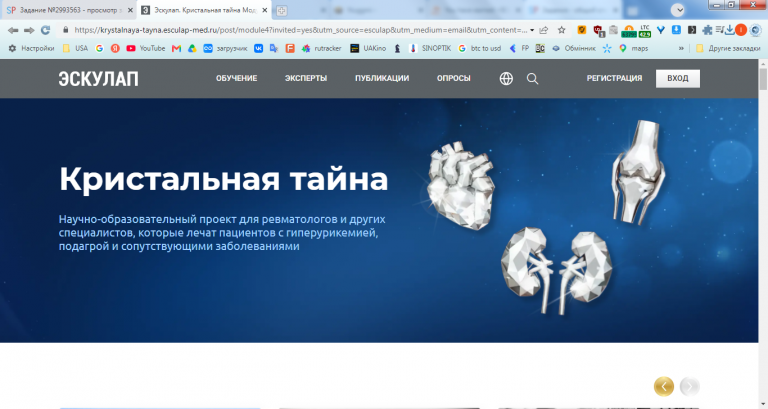Click the share page icon in address bar
This screenshot has width=768, height=409.
pos(544,30)
